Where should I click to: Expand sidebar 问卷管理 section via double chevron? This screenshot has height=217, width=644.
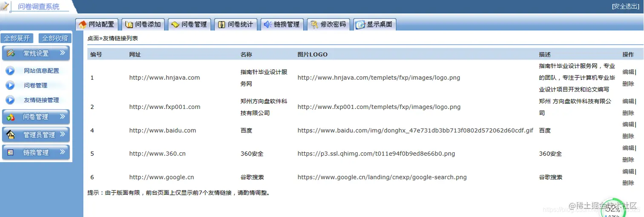(62, 116)
